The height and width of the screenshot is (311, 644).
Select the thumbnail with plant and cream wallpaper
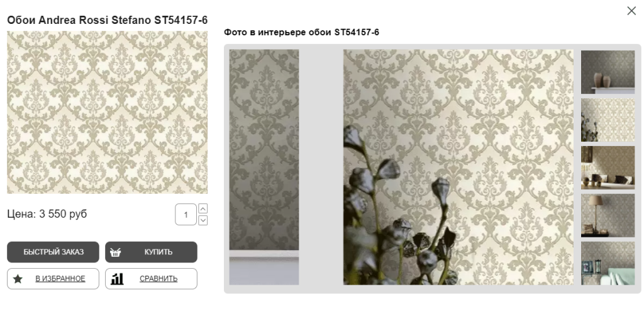tap(608, 120)
